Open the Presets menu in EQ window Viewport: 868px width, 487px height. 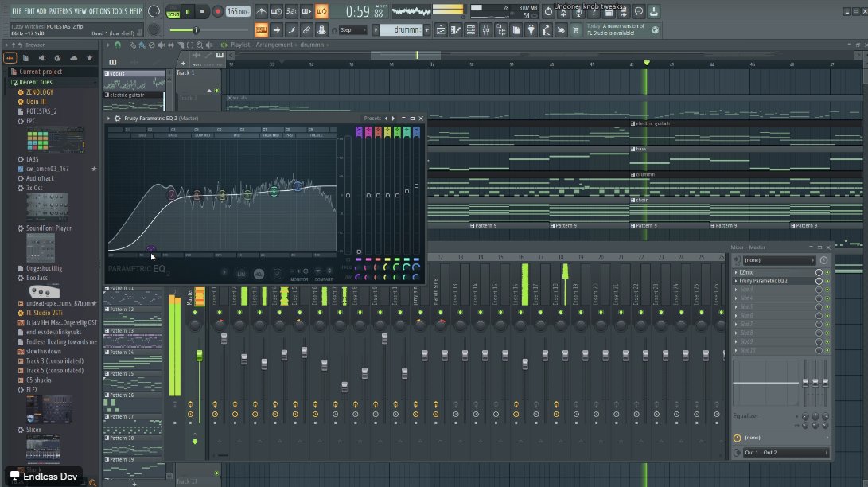[372, 119]
